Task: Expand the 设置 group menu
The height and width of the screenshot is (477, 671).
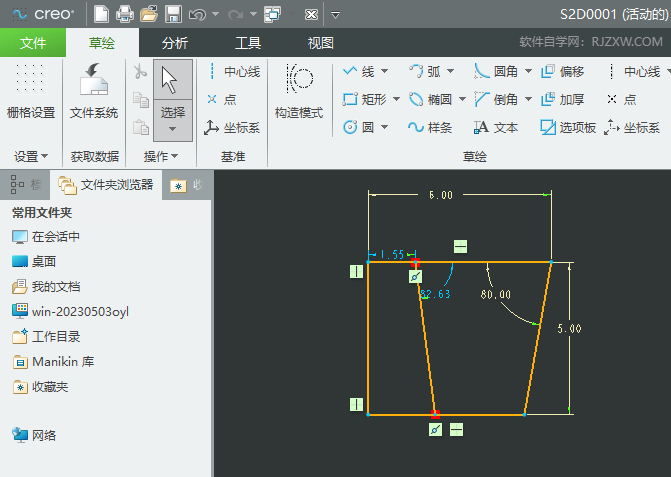Action: [x=31, y=157]
